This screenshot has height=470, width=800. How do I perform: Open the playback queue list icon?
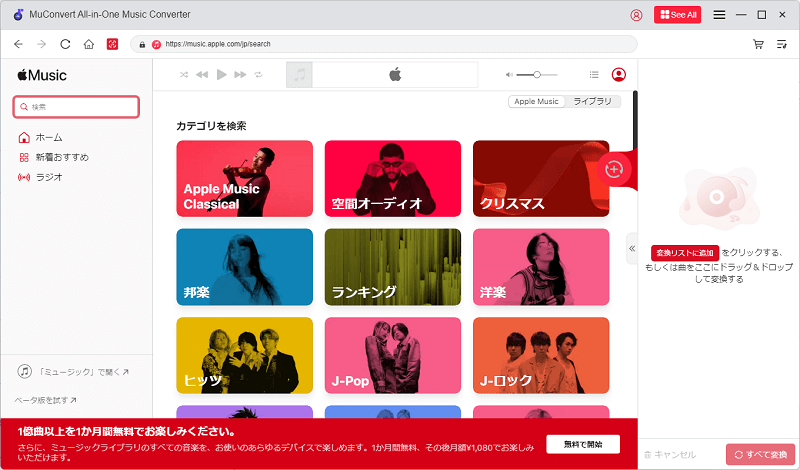594,75
